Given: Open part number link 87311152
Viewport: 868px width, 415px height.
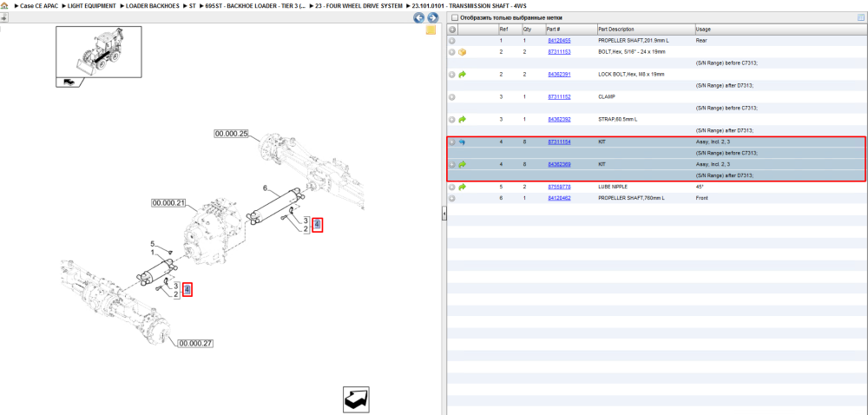Looking at the screenshot, I should [x=559, y=97].
